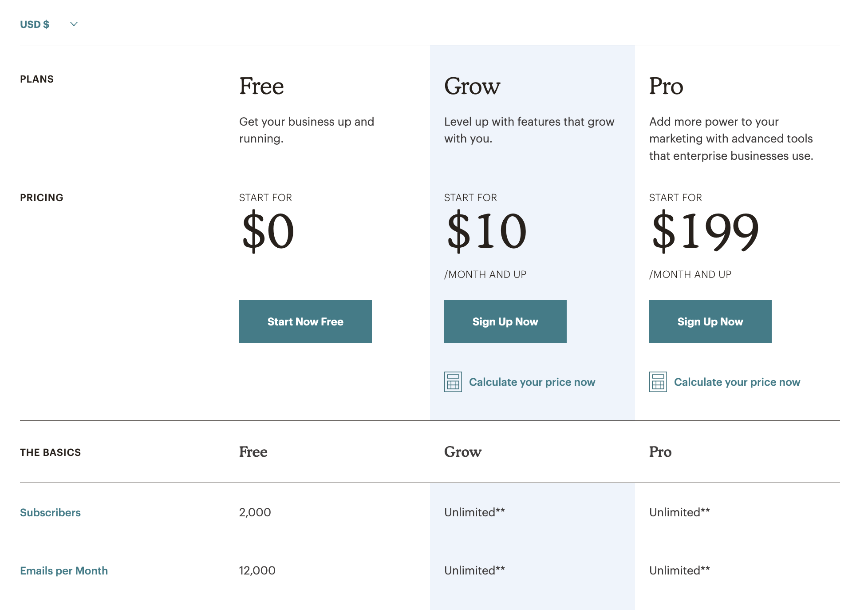Open the Emails per Month details
Image resolution: width=868 pixels, height=610 pixels.
point(64,570)
